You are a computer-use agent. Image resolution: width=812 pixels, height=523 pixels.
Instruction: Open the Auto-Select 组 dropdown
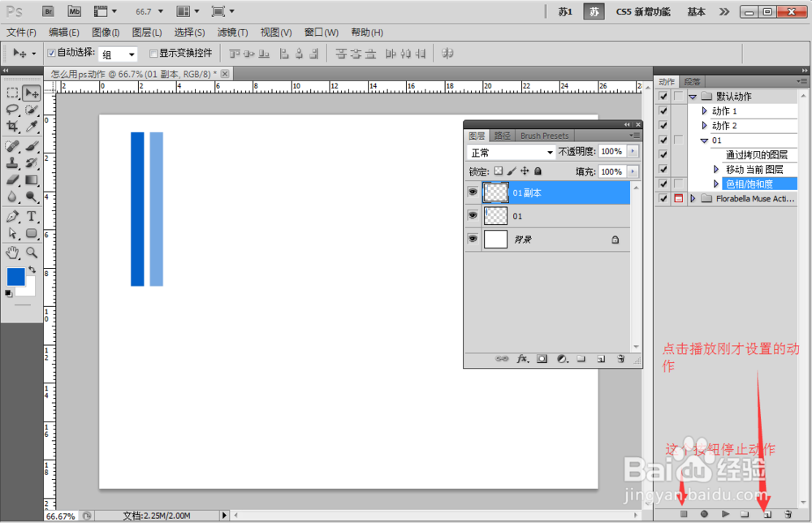(x=118, y=54)
